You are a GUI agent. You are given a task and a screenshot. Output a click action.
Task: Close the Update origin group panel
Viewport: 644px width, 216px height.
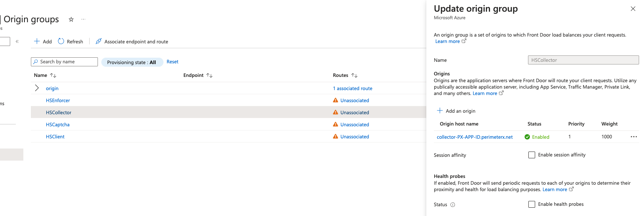click(x=633, y=9)
